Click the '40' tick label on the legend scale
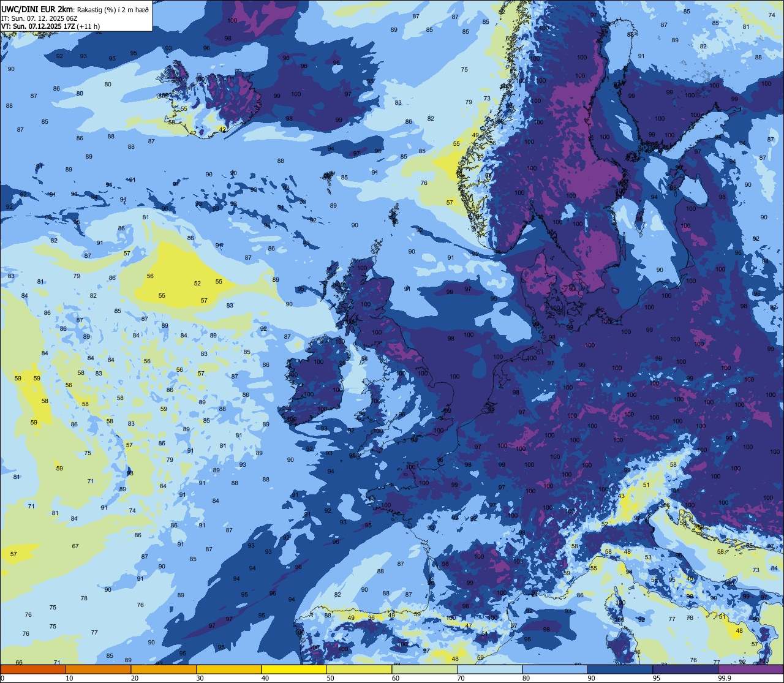Viewport: 784px width, 683px height. point(265,678)
